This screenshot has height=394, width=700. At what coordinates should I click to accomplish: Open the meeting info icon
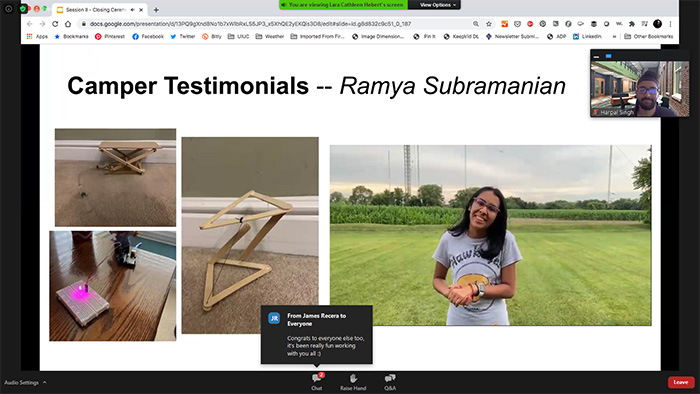point(8,8)
